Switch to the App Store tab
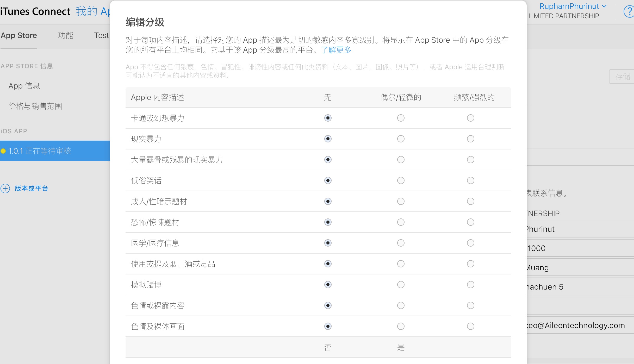 point(19,35)
